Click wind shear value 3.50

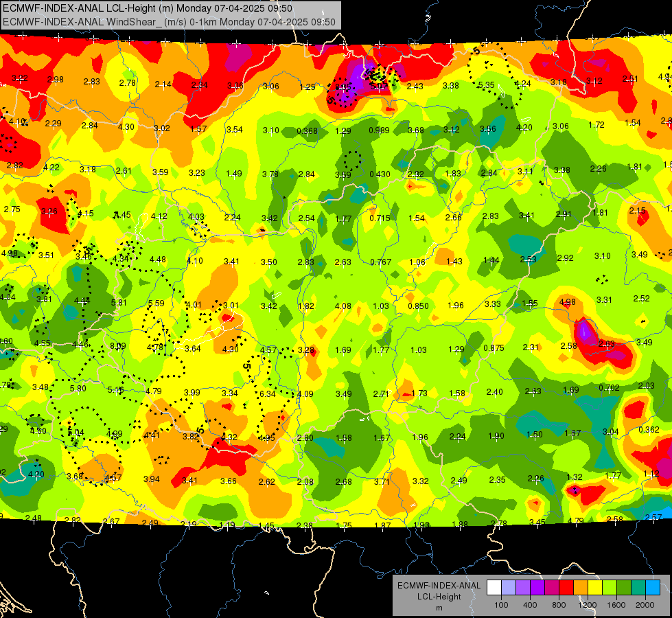point(268,262)
